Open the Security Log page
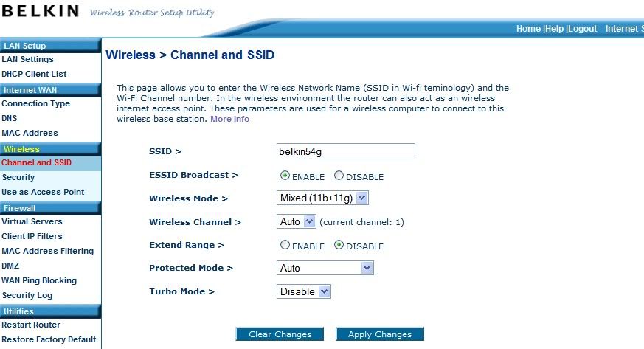Image resolution: width=644 pixels, height=349 pixels. (x=27, y=295)
